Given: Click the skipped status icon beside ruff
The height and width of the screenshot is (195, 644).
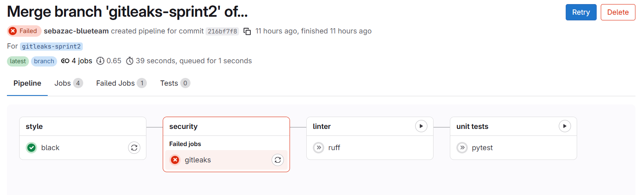Looking at the screenshot, I should 319,148.
